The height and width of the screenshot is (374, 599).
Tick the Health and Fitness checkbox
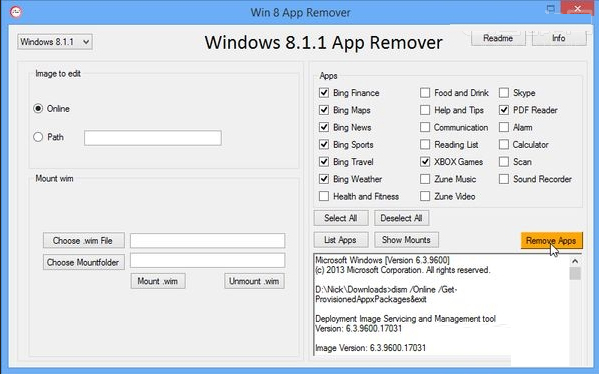tap(324, 196)
